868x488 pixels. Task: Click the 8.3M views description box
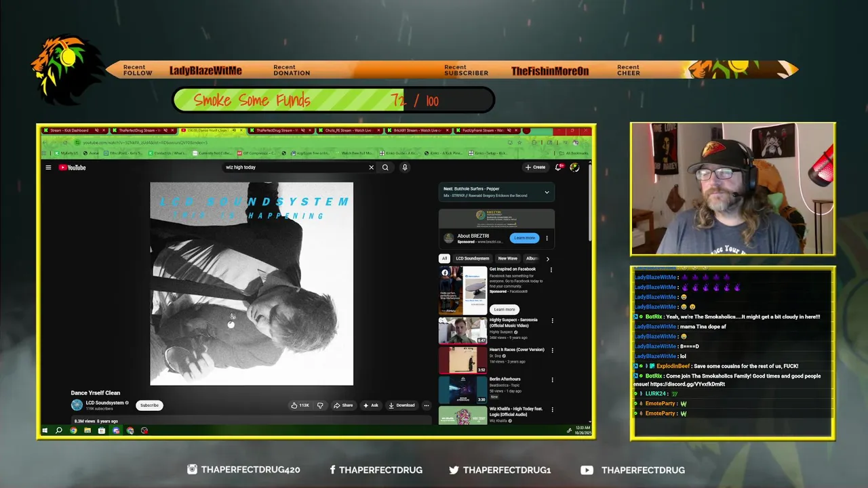tap(251, 421)
